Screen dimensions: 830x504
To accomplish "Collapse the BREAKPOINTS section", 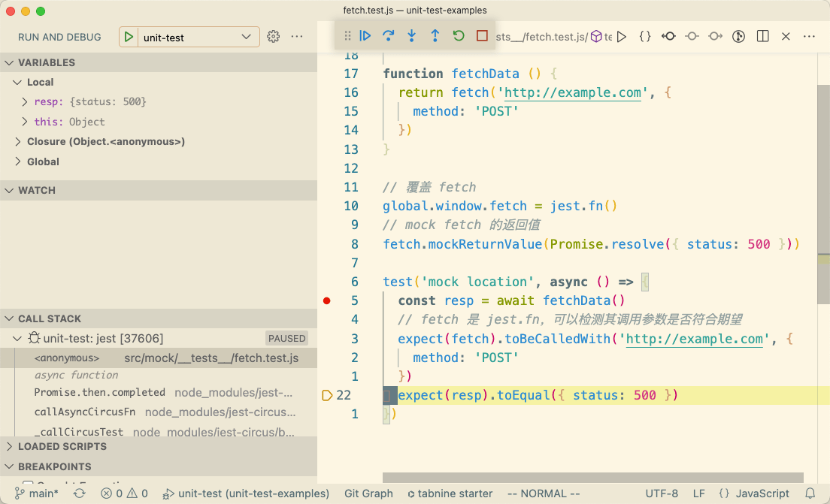I will pos(159,466).
